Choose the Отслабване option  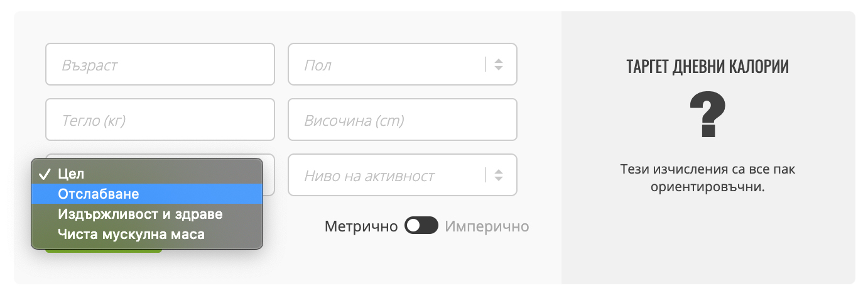98,194
